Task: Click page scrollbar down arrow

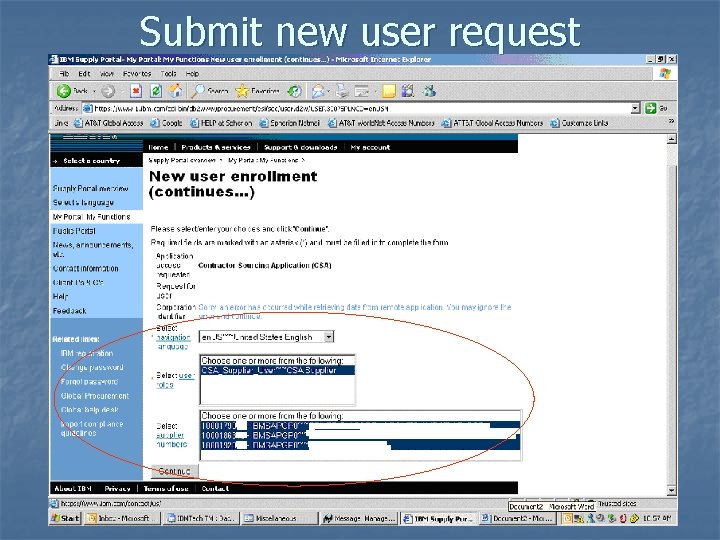Action: 671,490
